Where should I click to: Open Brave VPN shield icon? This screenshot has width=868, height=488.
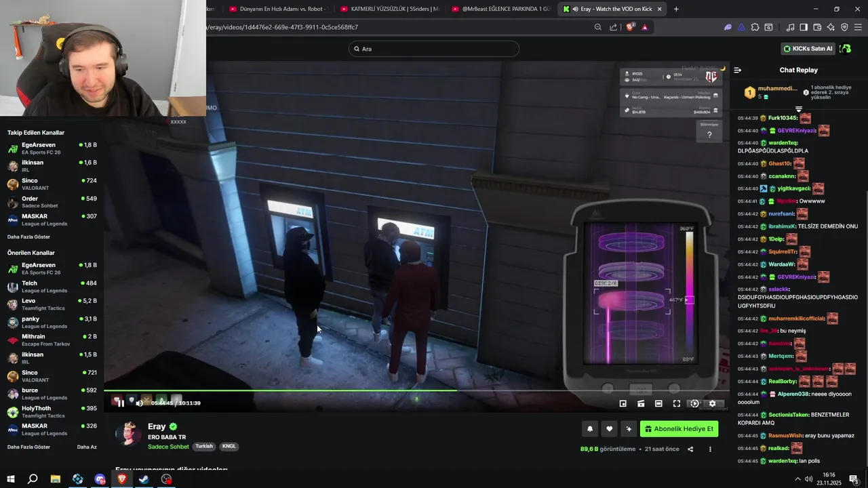[844, 27]
